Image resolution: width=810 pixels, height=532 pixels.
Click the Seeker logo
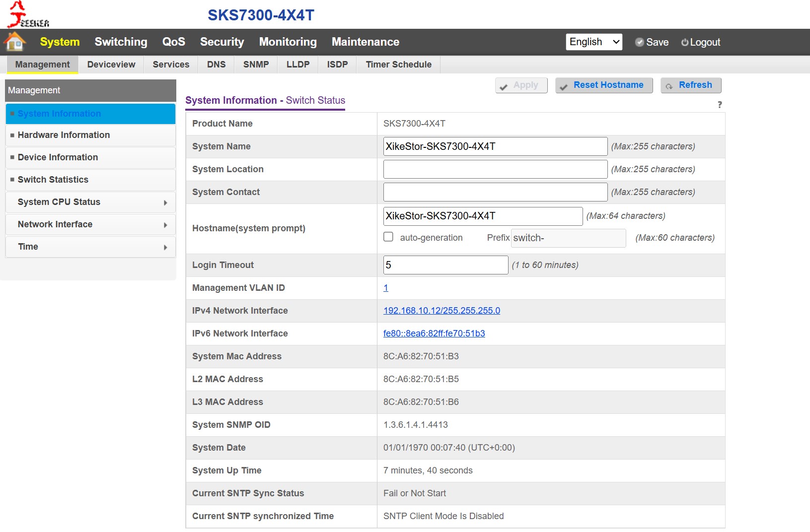click(x=28, y=14)
